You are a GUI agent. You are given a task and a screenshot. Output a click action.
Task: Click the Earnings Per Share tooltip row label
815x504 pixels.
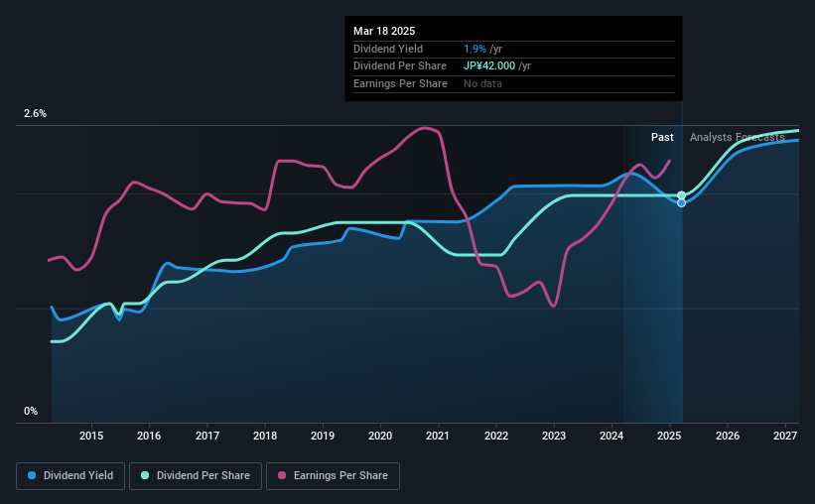point(400,83)
